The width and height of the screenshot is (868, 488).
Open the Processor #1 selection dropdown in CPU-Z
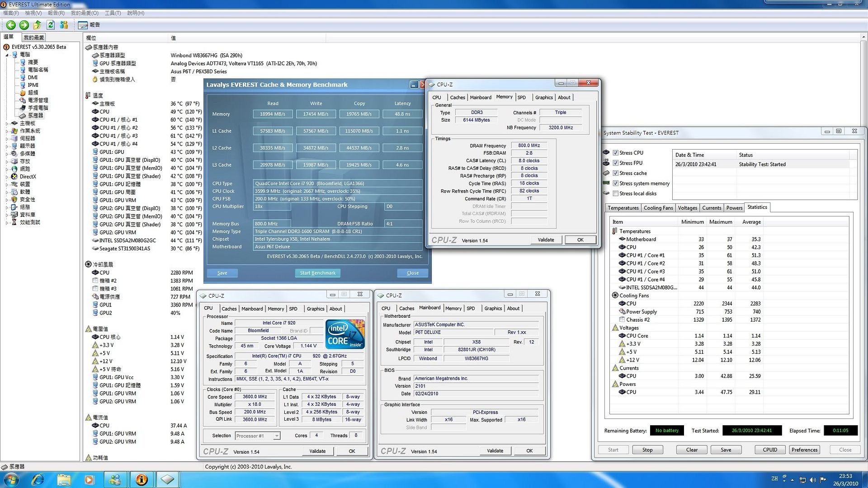[x=277, y=436]
